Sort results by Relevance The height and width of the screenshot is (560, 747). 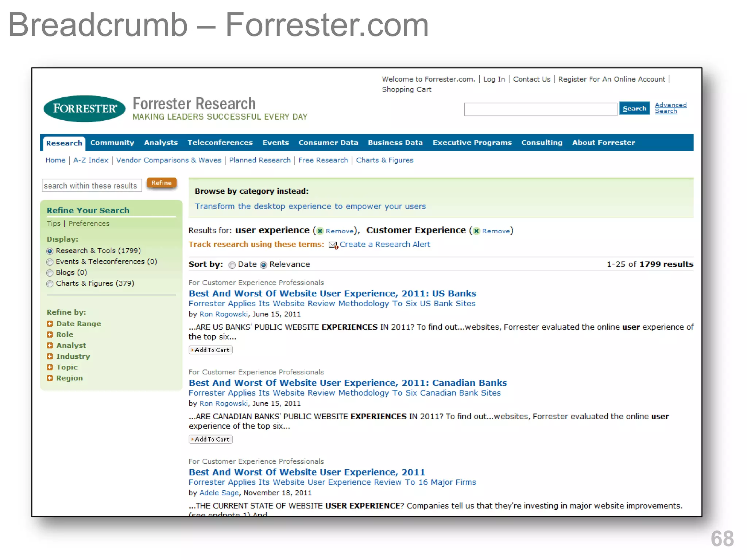coord(263,265)
